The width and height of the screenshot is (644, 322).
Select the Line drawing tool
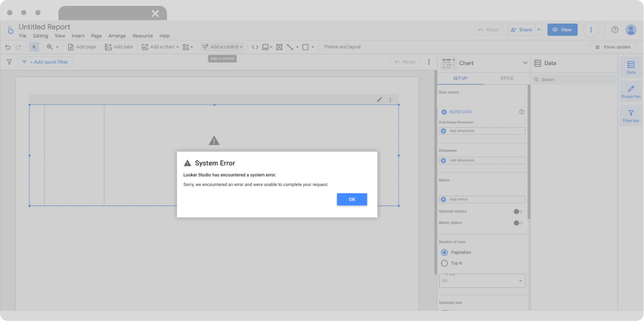[x=290, y=47]
